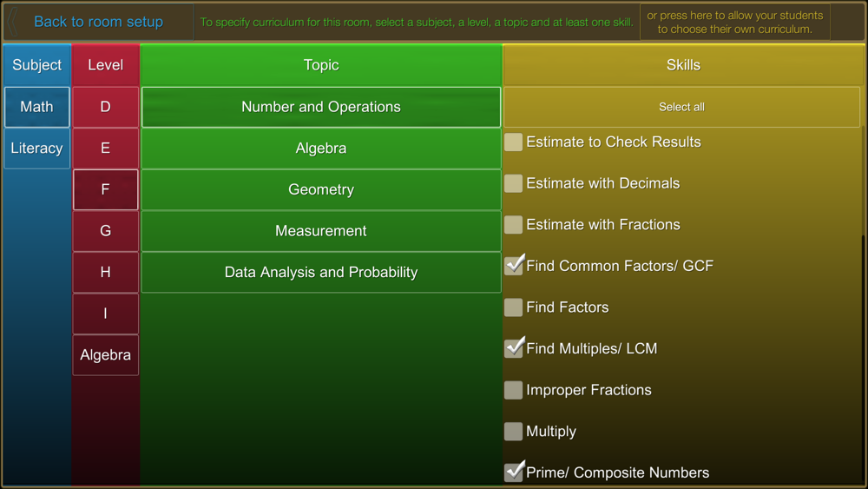Screen dimensions: 868x489
Task: Disable the Find Multiples/ LCM checkbox
Action: pyautogui.click(x=514, y=348)
